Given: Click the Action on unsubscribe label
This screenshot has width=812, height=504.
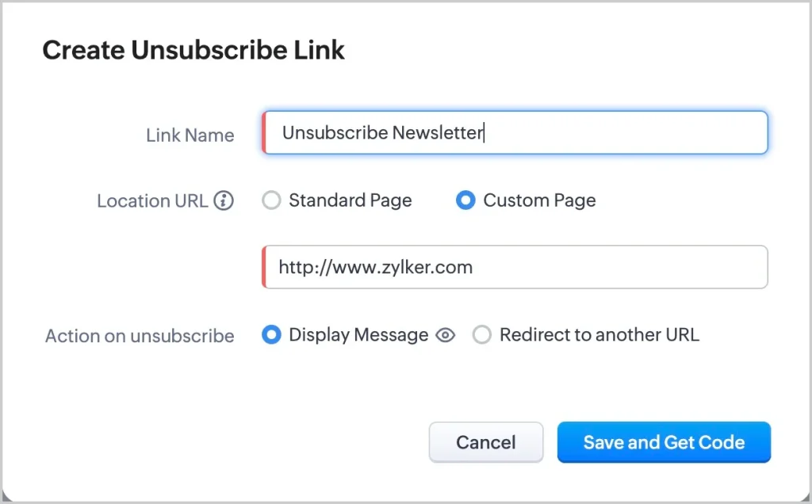Looking at the screenshot, I should (x=140, y=335).
